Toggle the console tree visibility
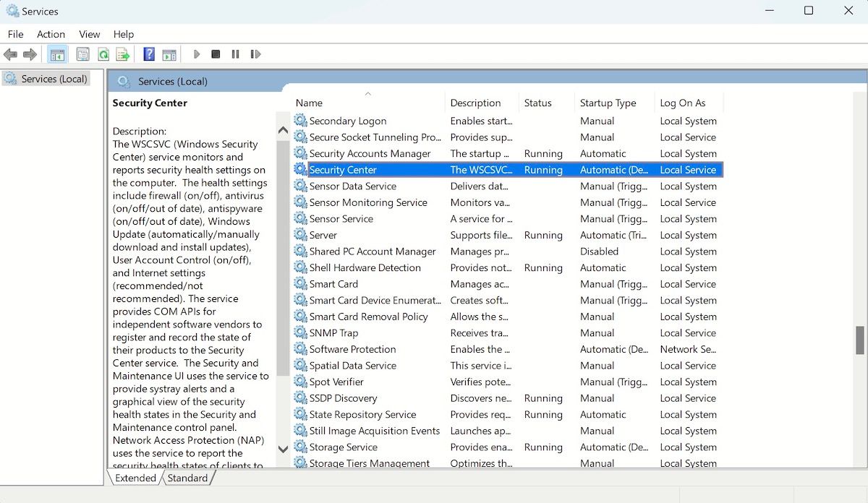Image resolution: width=868 pixels, height=503 pixels. 57,53
